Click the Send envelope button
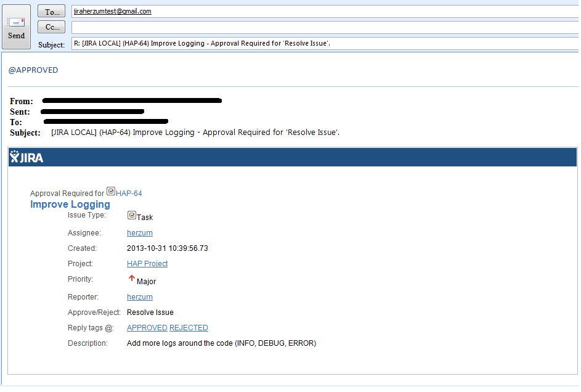Screen dimensions: 581x392 coord(17,28)
